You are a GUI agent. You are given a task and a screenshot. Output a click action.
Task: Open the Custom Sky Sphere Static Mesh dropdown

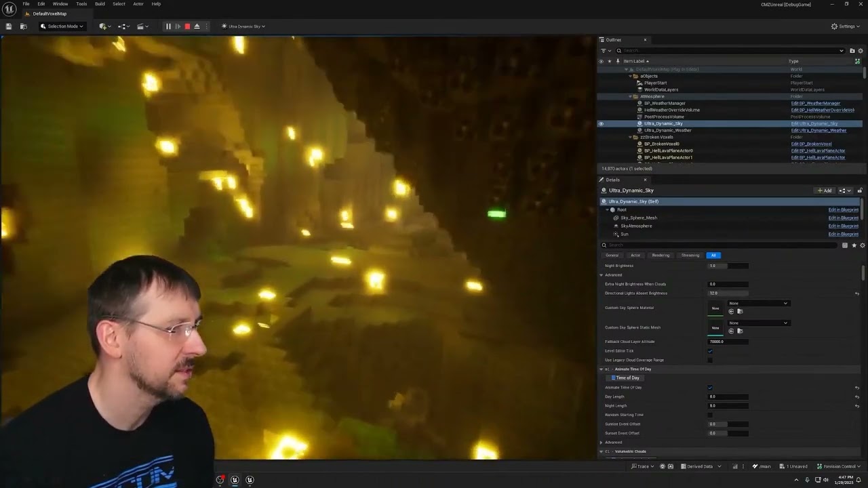pos(758,323)
